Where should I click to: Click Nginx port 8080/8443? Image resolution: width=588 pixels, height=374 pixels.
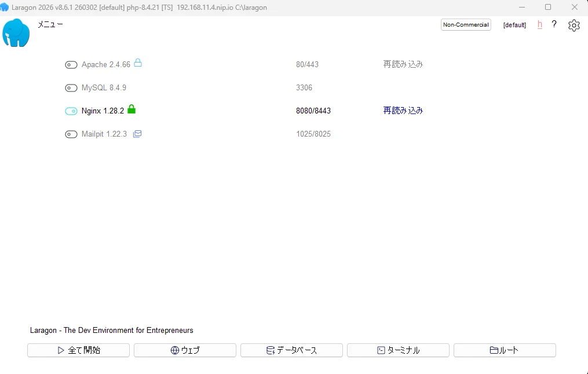tap(313, 111)
